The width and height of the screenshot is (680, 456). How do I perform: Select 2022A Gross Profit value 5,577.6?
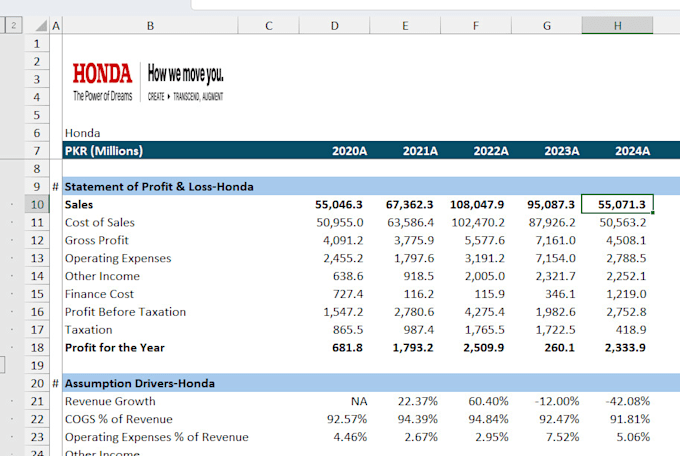[484, 240]
